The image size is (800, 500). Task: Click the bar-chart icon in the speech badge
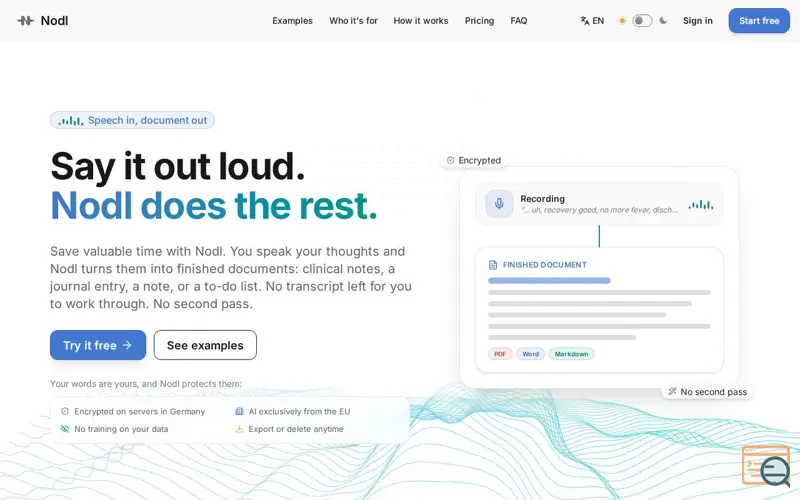point(70,121)
